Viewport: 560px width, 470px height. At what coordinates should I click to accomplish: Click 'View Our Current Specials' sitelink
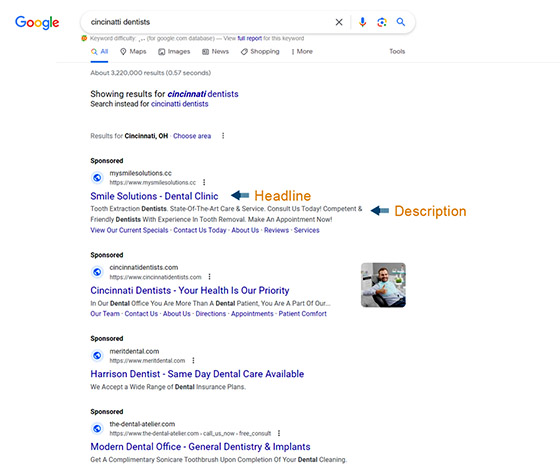(129, 230)
